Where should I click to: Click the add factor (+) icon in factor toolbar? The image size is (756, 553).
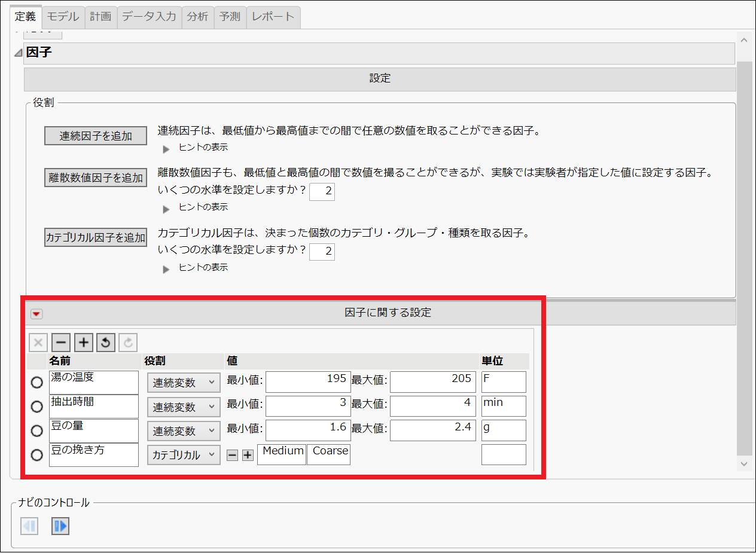[83, 342]
